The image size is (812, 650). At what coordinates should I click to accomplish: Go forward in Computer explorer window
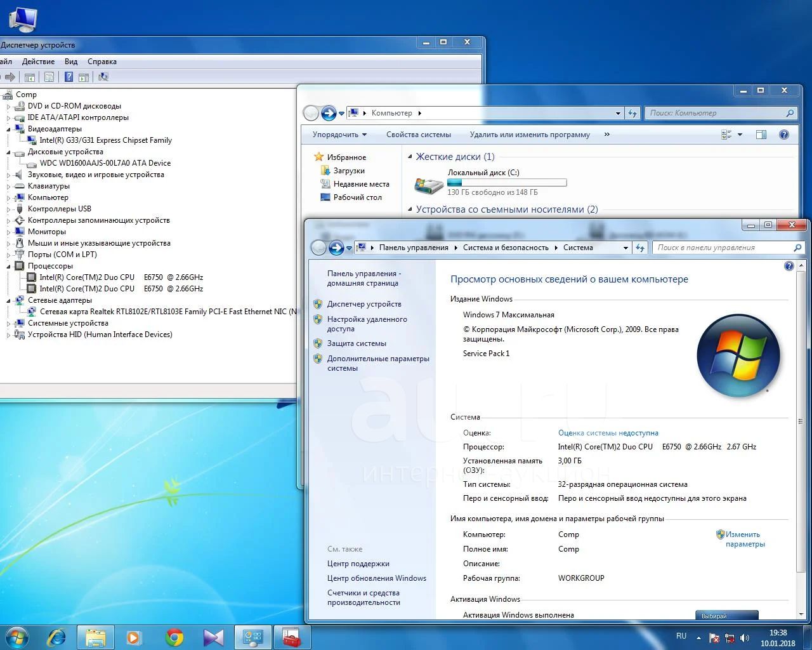tap(329, 113)
